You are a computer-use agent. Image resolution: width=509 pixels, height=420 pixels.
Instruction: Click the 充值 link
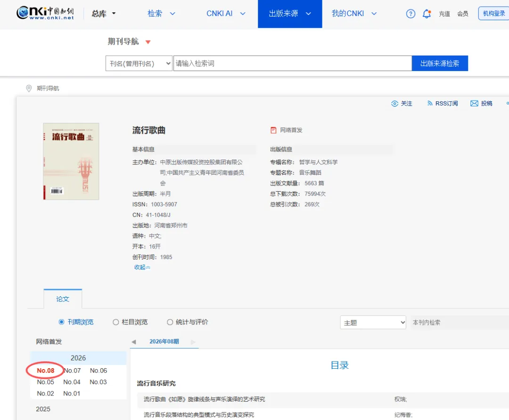click(x=444, y=14)
